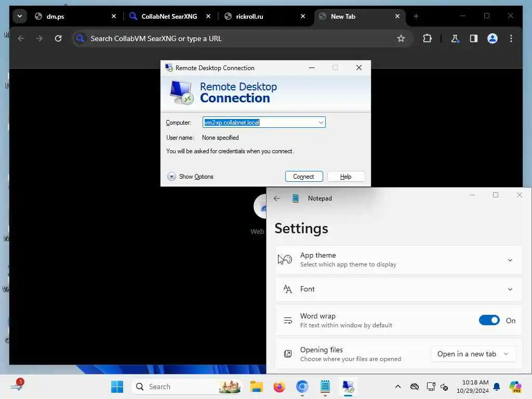This screenshot has width=532, height=399.
Task: Open Chrome Labs flask icon
Action: pyautogui.click(x=455, y=38)
